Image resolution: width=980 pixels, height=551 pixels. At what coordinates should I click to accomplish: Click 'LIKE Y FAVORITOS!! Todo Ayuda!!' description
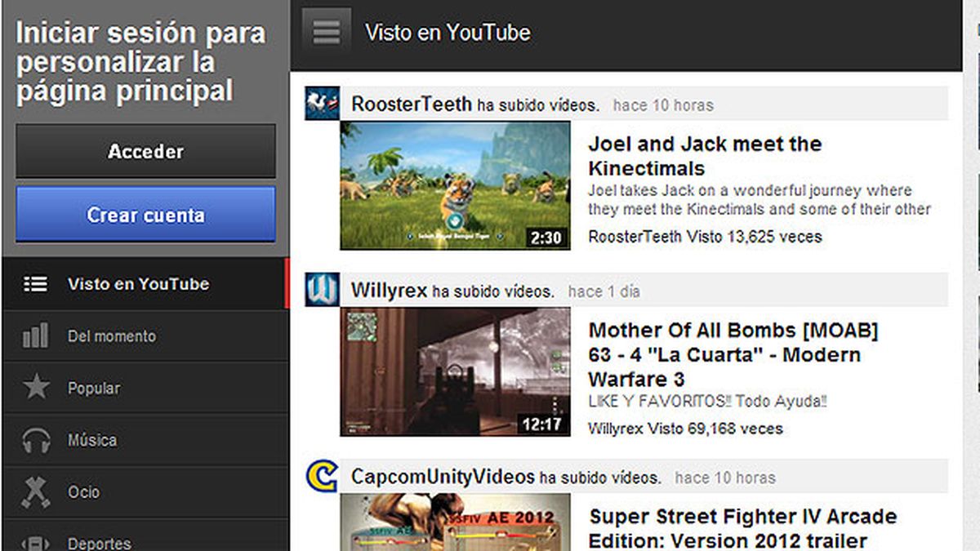708,402
